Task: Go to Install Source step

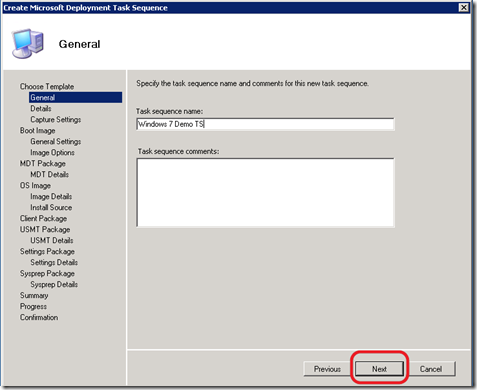Action: [51, 207]
